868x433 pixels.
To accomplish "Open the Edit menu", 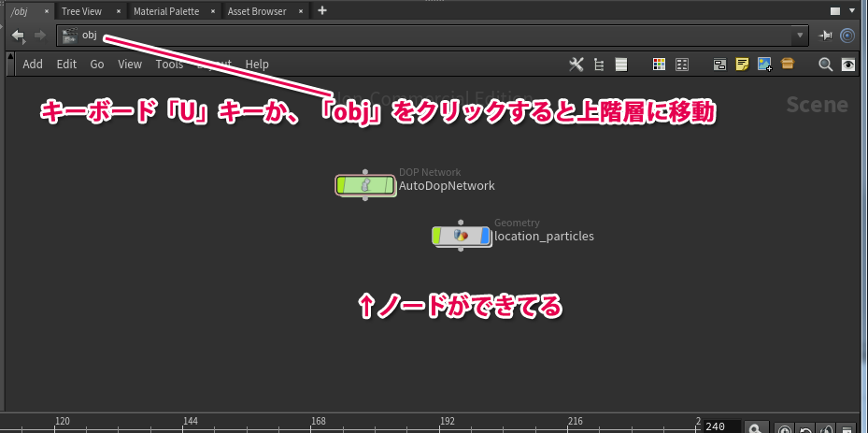I will click(66, 65).
